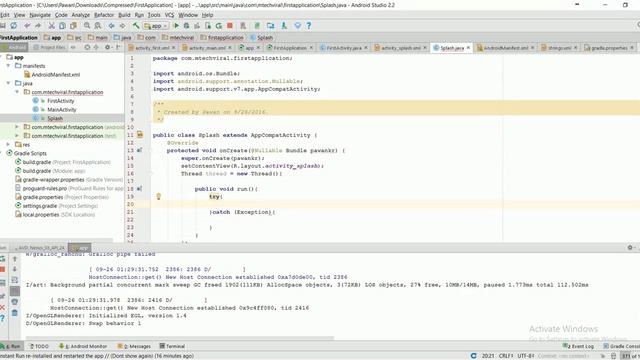Image resolution: width=640 pixels, height=360 pixels.
Task: Open the app run configuration dropdown
Action: tap(156, 26)
